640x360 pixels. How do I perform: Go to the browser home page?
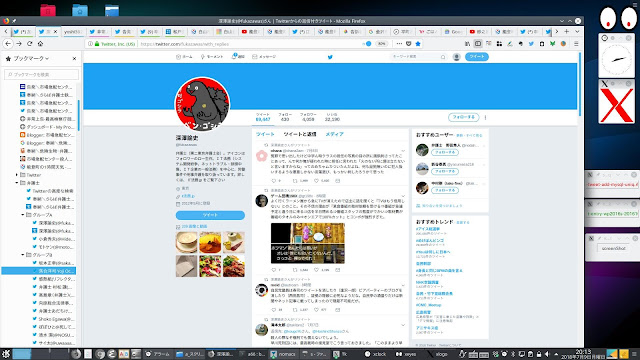point(40,44)
